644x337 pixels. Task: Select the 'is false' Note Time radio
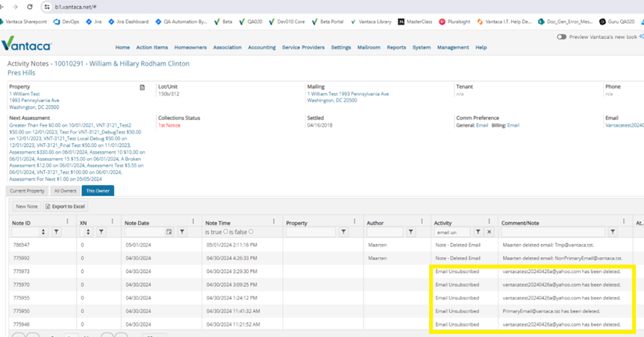click(x=251, y=232)
